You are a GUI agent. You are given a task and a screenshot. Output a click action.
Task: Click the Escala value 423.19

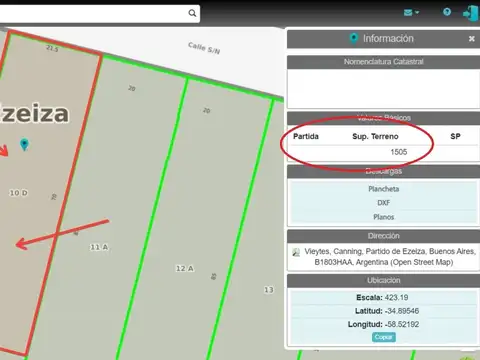coord(396,297)
